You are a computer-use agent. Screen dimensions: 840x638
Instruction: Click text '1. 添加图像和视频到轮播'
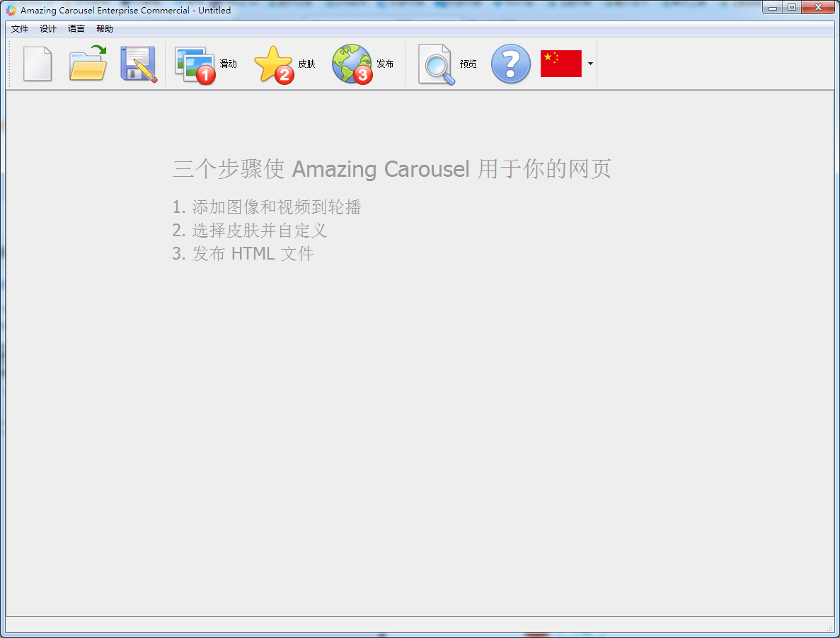click(267, 207)
